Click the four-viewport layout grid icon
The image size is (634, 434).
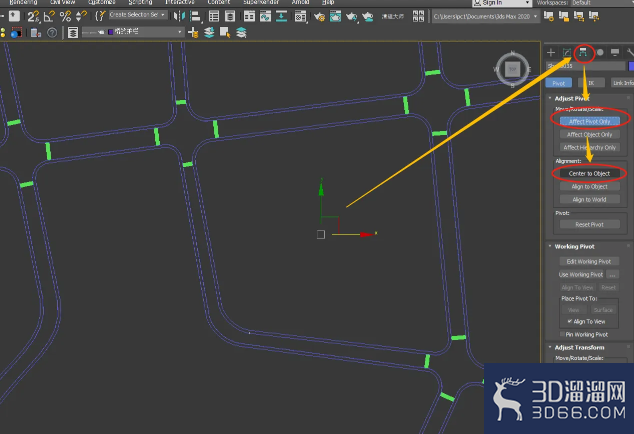tap(418, 17)
